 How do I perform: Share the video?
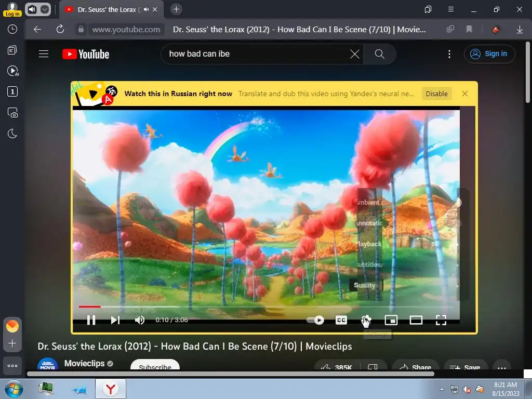tap(415, 366)
